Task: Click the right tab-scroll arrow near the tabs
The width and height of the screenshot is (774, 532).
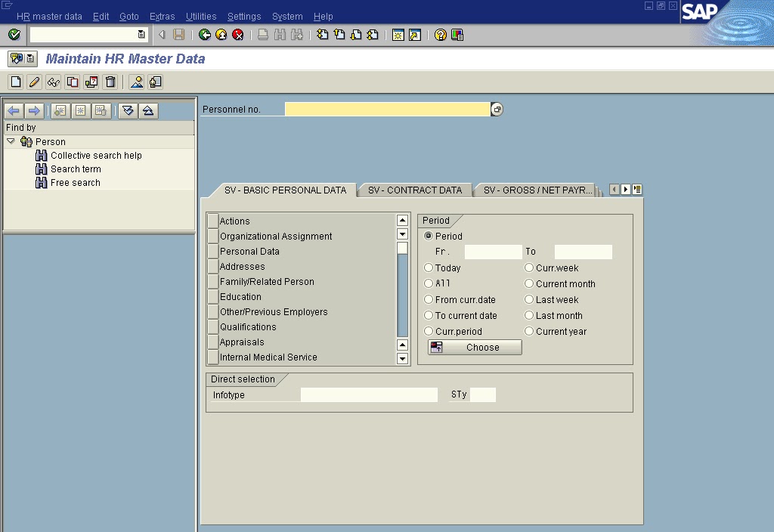Action: 624,189
